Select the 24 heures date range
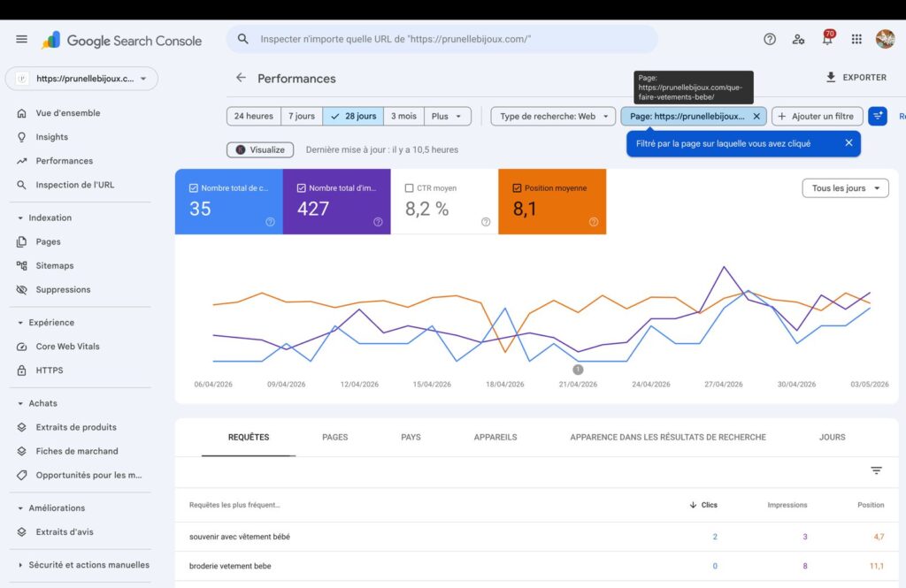Image resolution: width=906 pixels, height=588 pixels. pyautogui.click(x=254, y=116)
